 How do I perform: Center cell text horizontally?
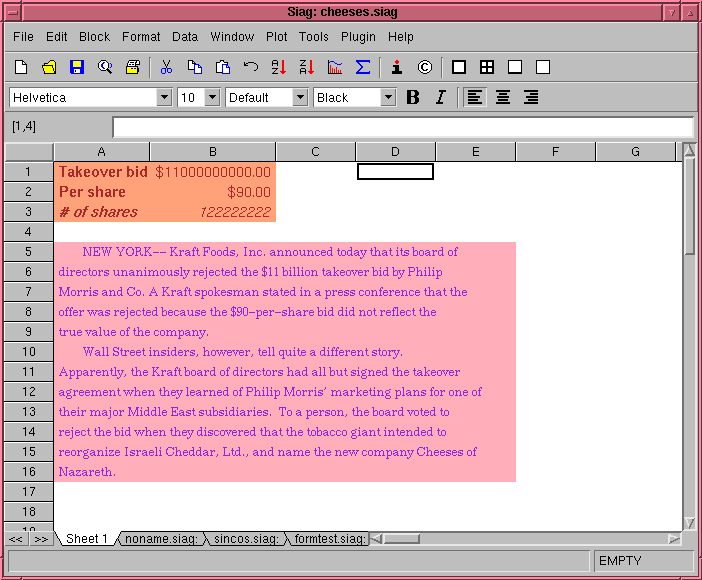(x=503, y=97)
